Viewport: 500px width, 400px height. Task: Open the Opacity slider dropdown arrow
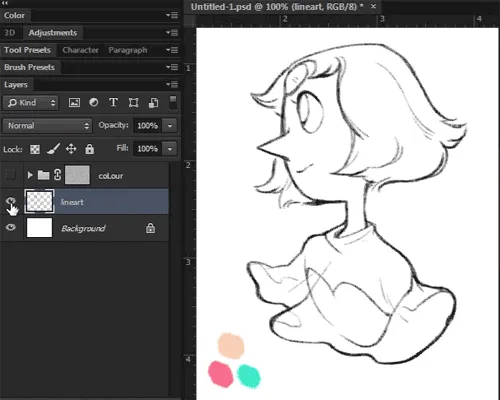pos(170,126)
